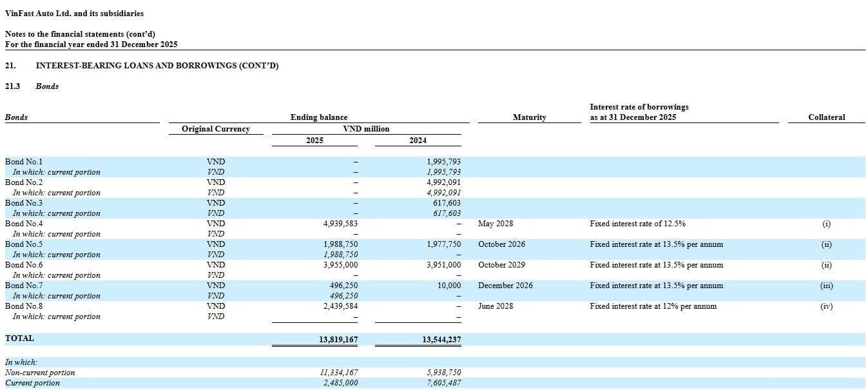Click the collateral note (i) for Bond No.4
868x390 pixels.
click(827, 224)
